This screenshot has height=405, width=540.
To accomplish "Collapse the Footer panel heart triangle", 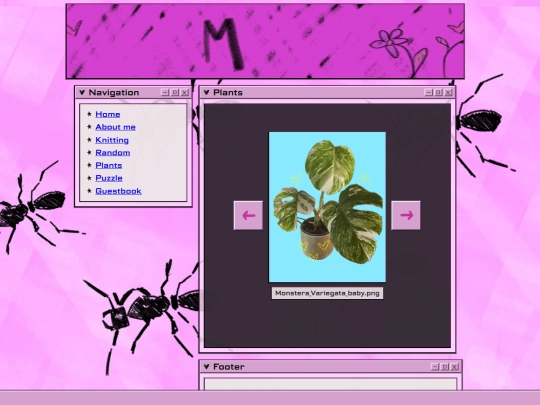I will pos(207,366).
